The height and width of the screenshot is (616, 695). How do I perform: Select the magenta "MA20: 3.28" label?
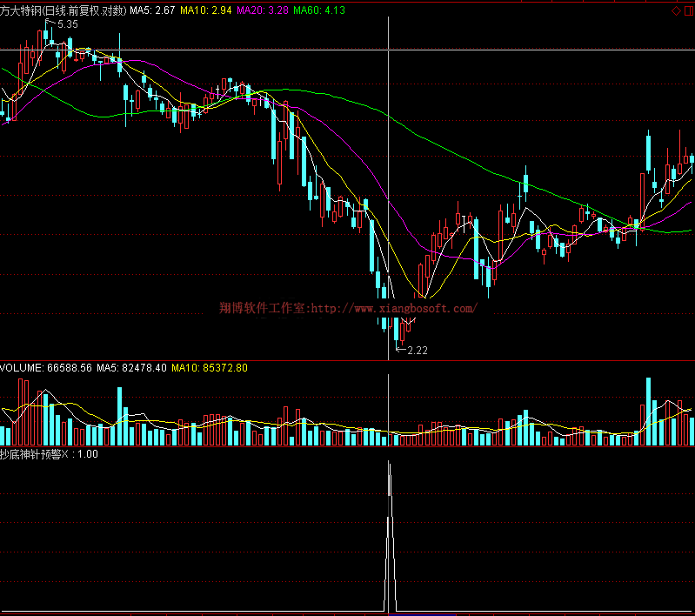click(x=263, y=10)
